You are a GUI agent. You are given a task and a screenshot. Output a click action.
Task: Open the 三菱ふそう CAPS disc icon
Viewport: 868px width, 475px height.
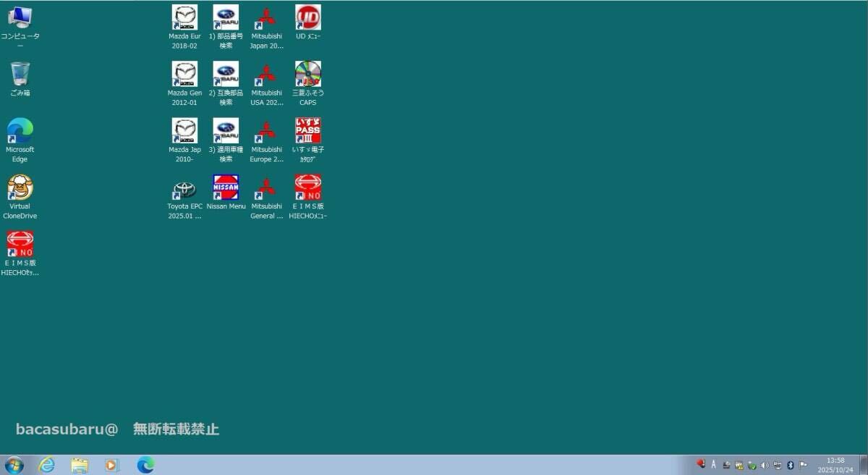tap(308, 75)
